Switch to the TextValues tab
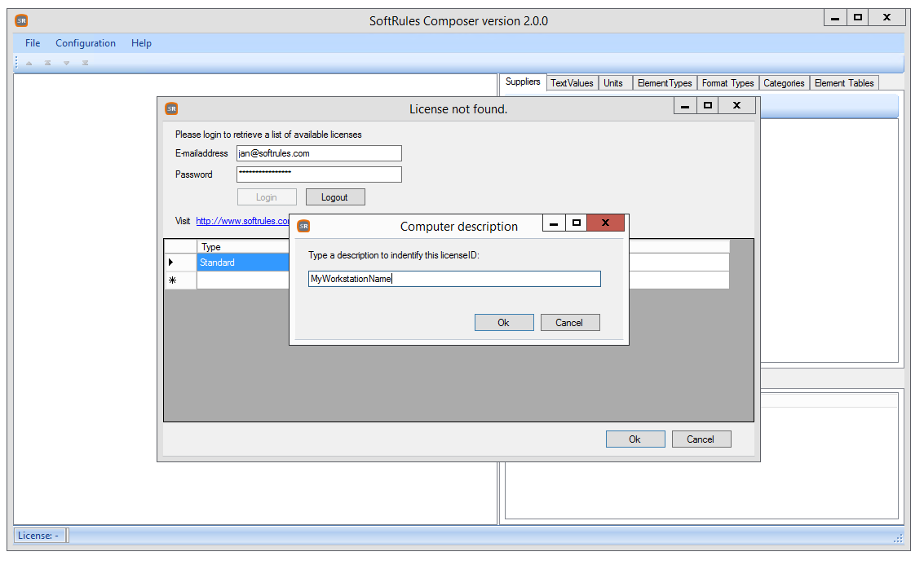 click(573, 83)
